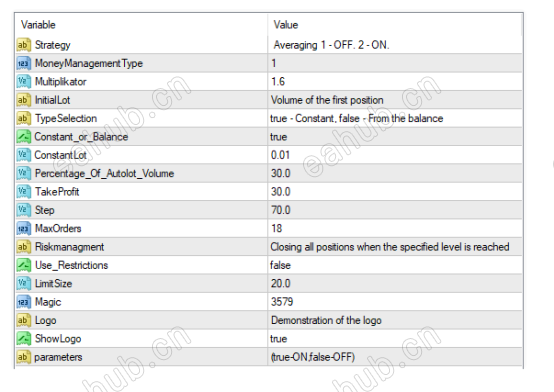Click the boolean icon beside ShowLogo
The height and width of the screenshot is (392, 554).
coord(23,339)
